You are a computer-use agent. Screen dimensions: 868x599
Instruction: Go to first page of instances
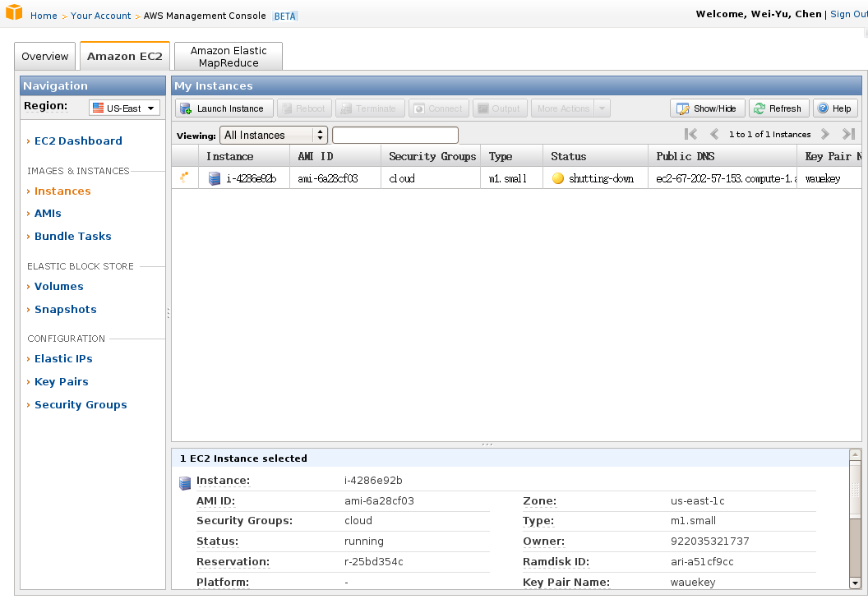pyautogui.click(x=690, y=134)
